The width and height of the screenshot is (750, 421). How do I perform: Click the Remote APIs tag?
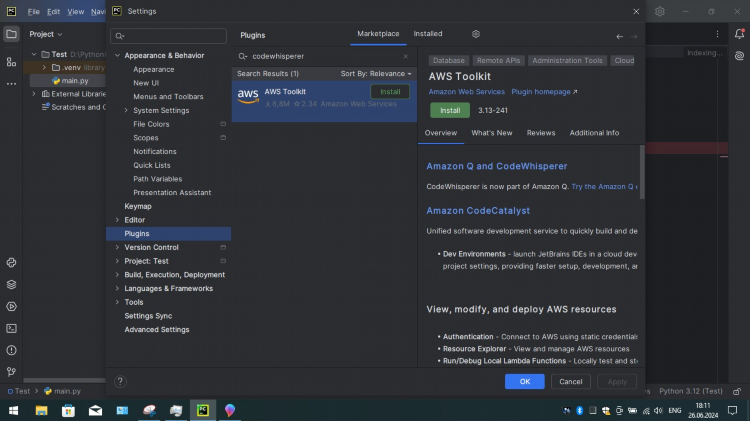(498, 61)
